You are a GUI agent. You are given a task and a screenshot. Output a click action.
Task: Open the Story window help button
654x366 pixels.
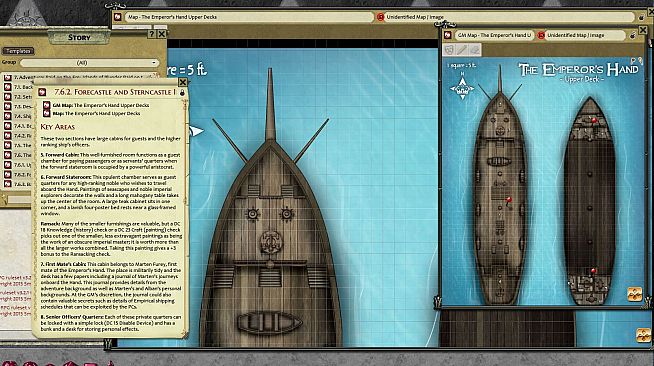pyautogui.click(x=152, y=34)
